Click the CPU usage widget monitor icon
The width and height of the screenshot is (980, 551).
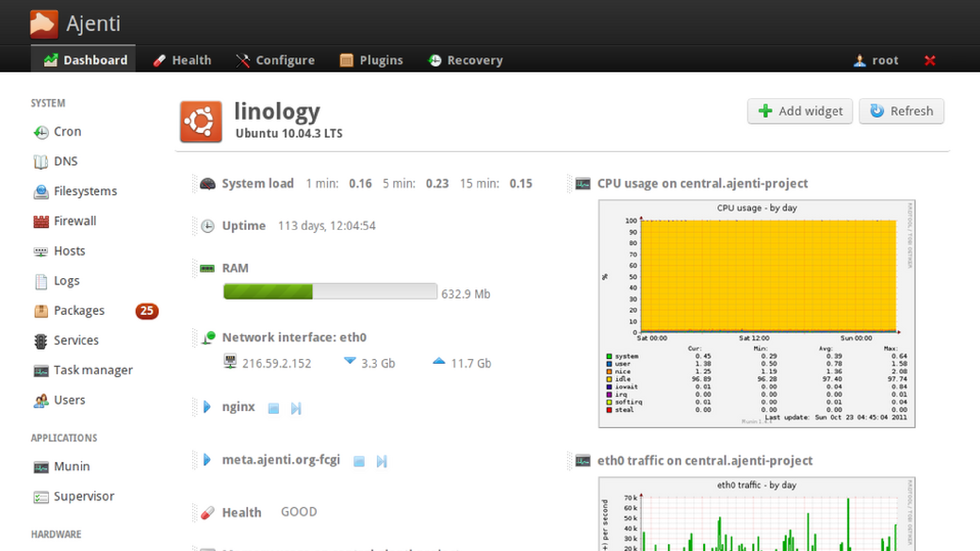click(x=583, y=184)
